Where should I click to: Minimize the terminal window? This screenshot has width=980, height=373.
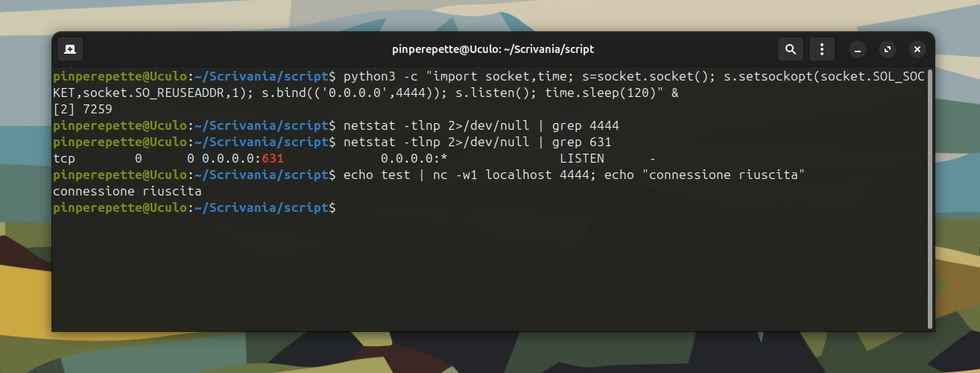pyautogui.click(x=858, y=50)
